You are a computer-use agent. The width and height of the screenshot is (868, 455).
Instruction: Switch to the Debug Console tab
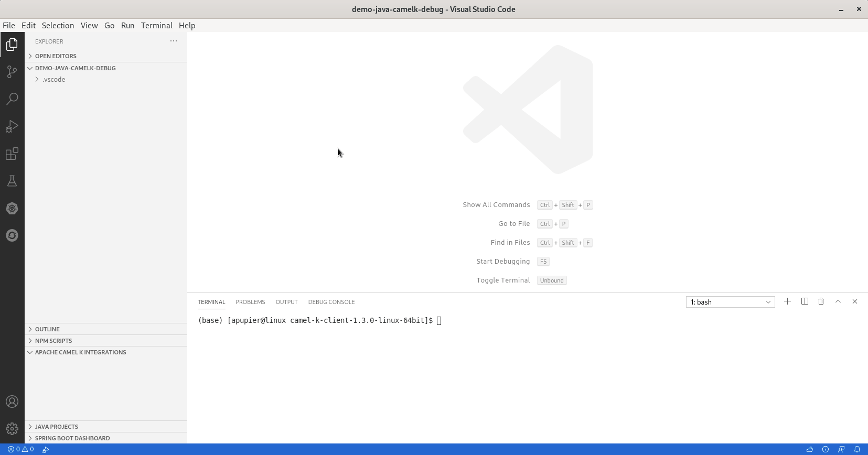(x=331, y=302)
